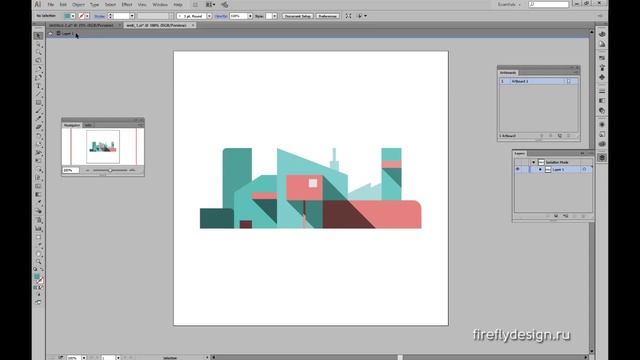Image resolution: width=640 pixels, height=360 pixels.
Task: Open the brush definition dropdown '3 pt. Round'
Action: pos(209,16)
